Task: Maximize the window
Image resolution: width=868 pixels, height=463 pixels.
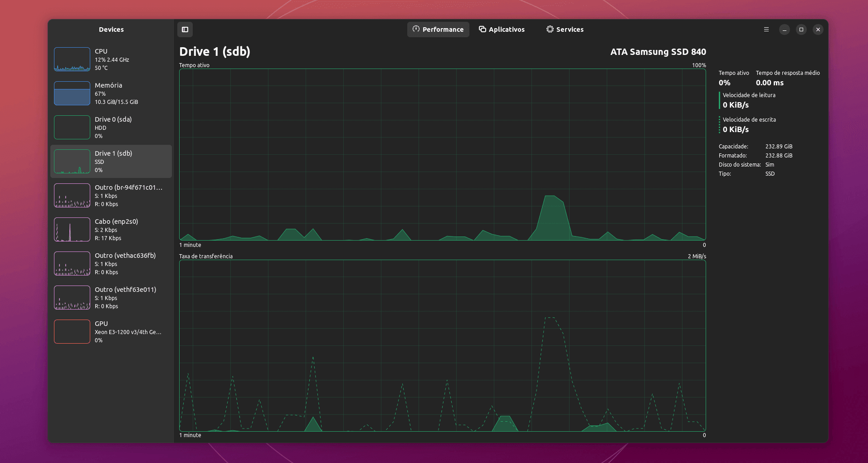Action: (x=801, y=30)
